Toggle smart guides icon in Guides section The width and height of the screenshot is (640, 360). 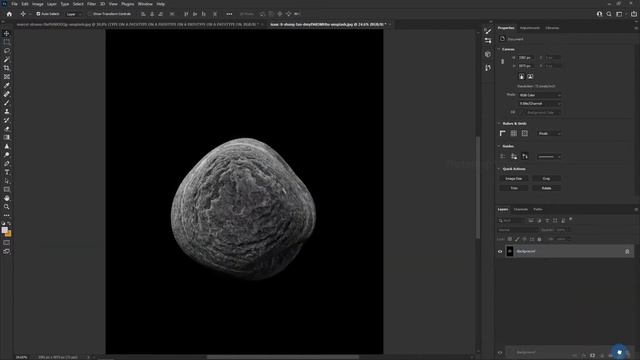(x=524, y=156)
